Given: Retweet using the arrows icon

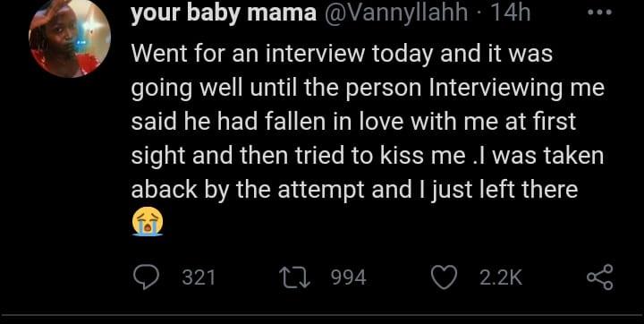Looking at the screenshot, I should (x=292, y=277).
